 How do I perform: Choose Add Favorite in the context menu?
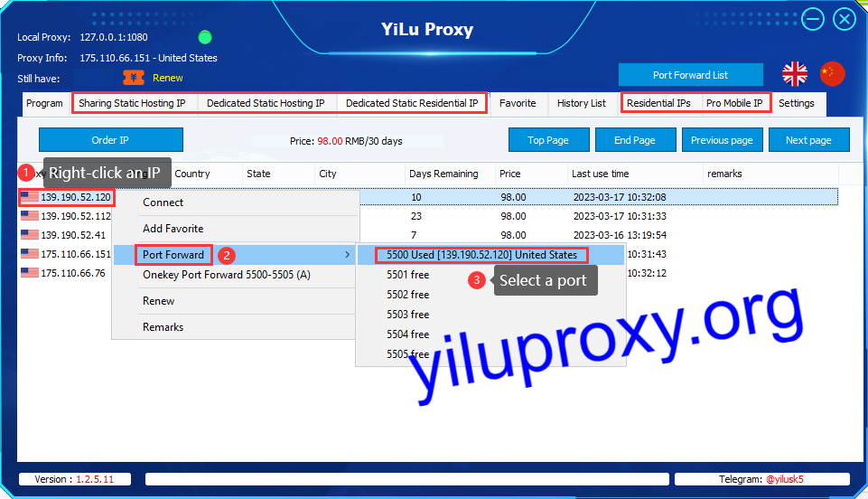click(x=236, y=229)
